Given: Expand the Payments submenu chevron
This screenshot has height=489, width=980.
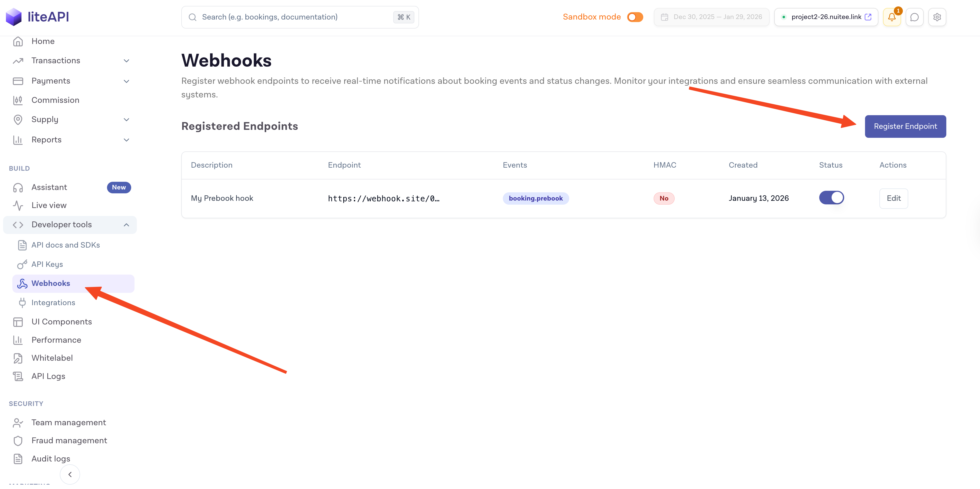Looking at the screenshot, I should point(127,81).
